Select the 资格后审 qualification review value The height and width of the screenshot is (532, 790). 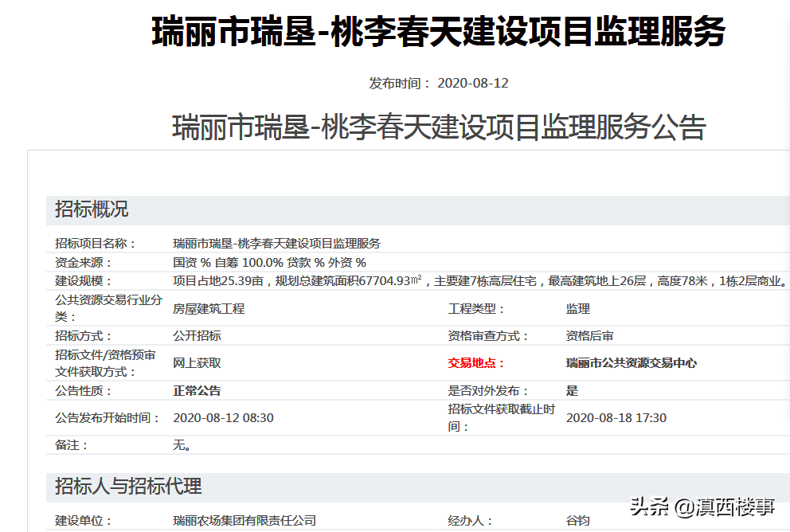[x=589, y=336]
